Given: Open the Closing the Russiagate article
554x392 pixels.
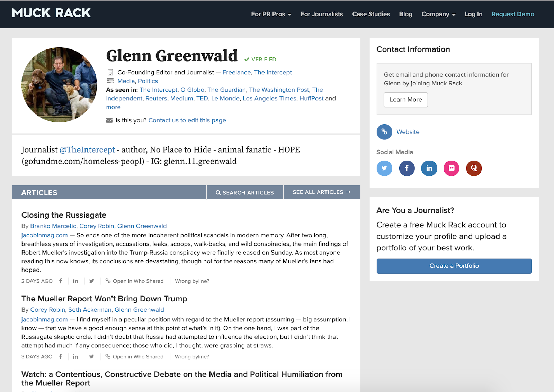Looking at the screenshot, I should click(x=64, y=215).
